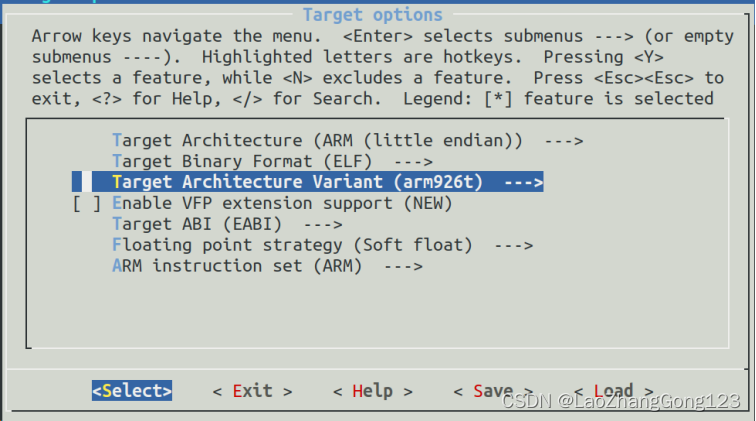Open the Floating point strategy submenu
756x421 pixels.
pos(322,245)
